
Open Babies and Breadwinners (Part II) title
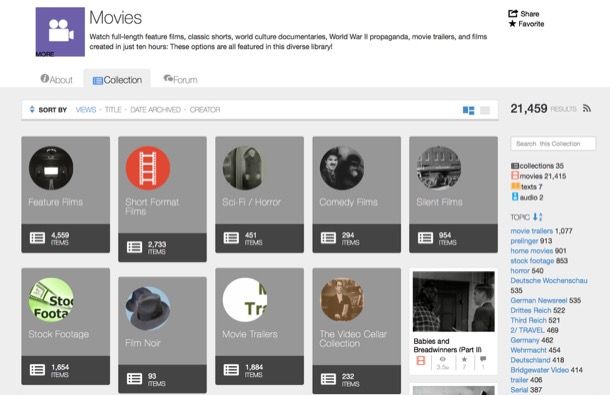point(447,346)
